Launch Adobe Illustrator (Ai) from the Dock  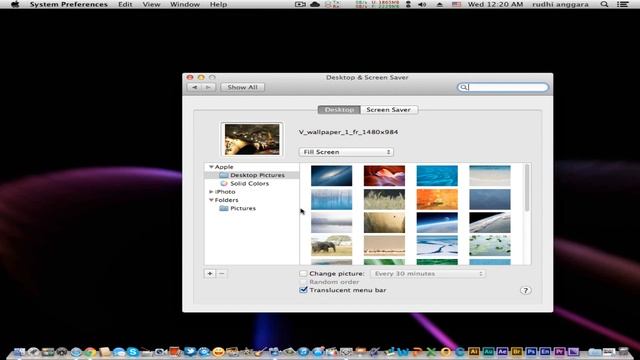[474, 351]
